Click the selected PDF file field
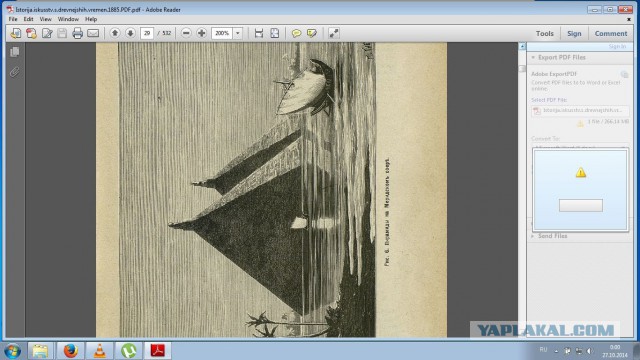640x360 pixels. point(580,111)
